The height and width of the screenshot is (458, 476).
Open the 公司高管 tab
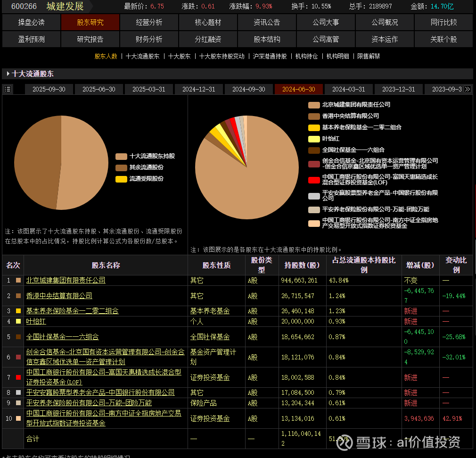(326, 39)
